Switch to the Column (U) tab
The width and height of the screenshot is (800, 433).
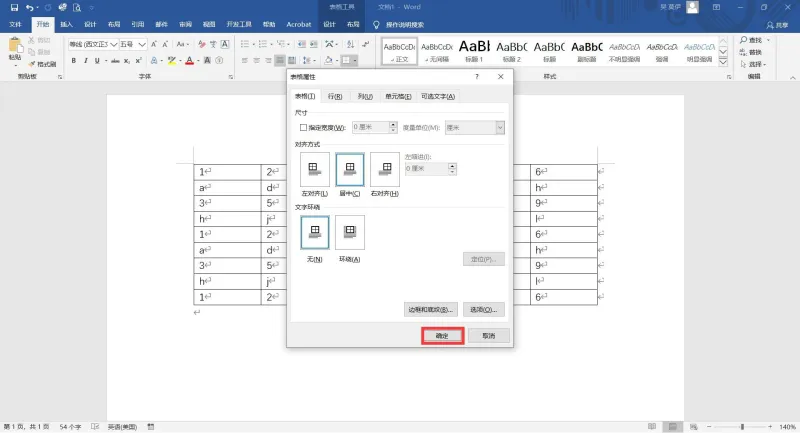pos(365,96)
